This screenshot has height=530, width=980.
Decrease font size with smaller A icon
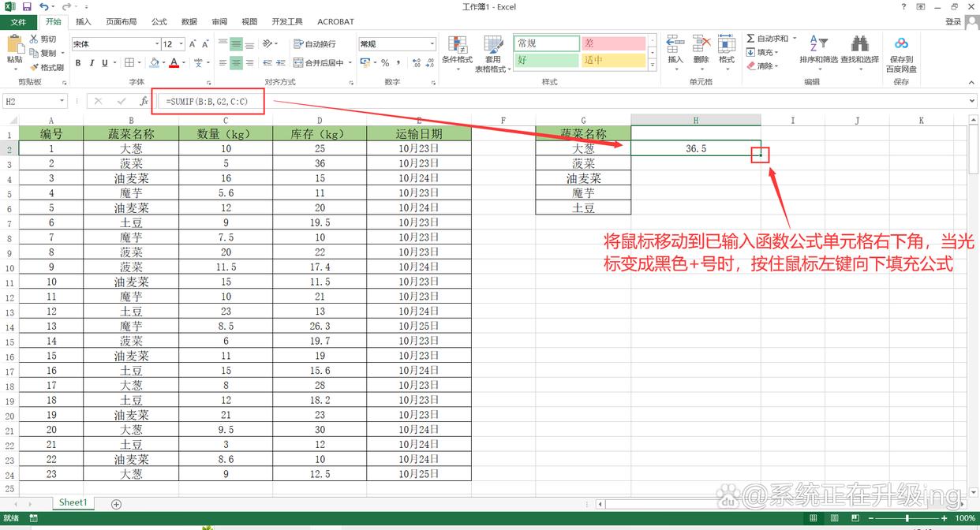(207, 44)
